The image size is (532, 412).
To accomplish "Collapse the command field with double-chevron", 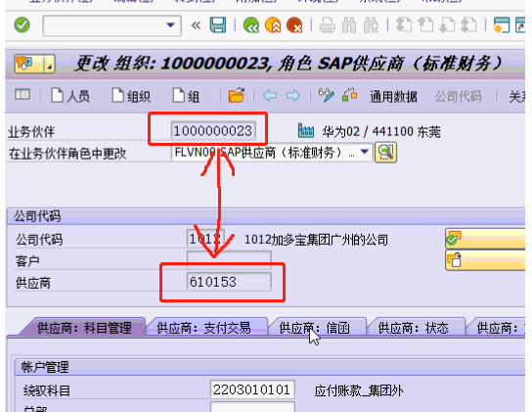I will pyautogui.click(x=196, y=25).
